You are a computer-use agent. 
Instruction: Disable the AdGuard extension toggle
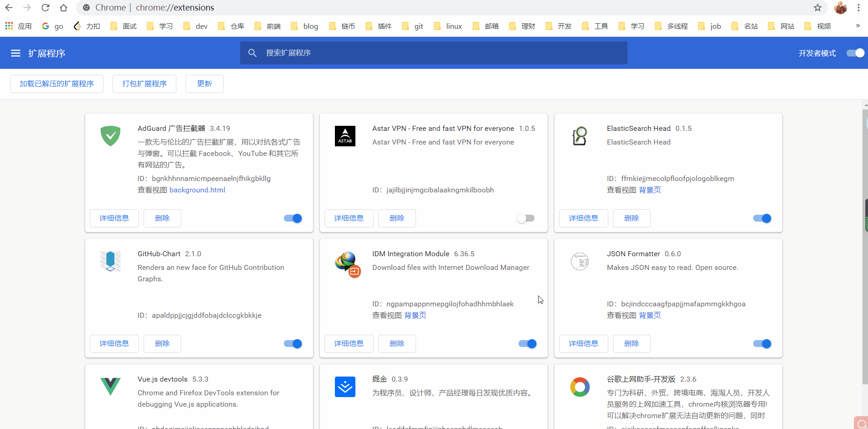click(x=293, y=218)
